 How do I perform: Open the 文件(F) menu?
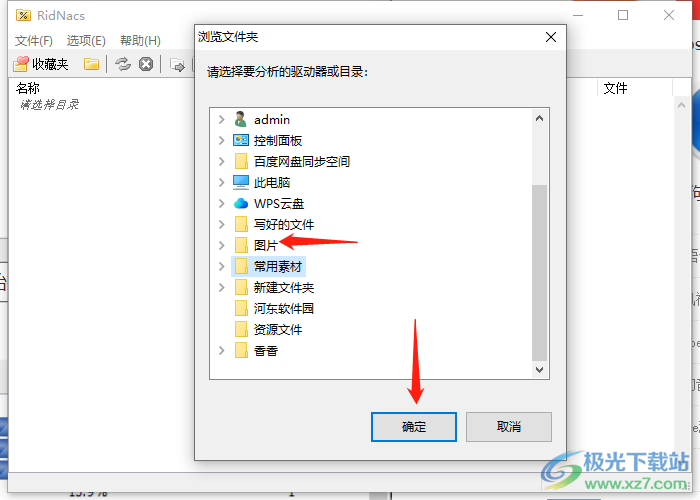33,41
